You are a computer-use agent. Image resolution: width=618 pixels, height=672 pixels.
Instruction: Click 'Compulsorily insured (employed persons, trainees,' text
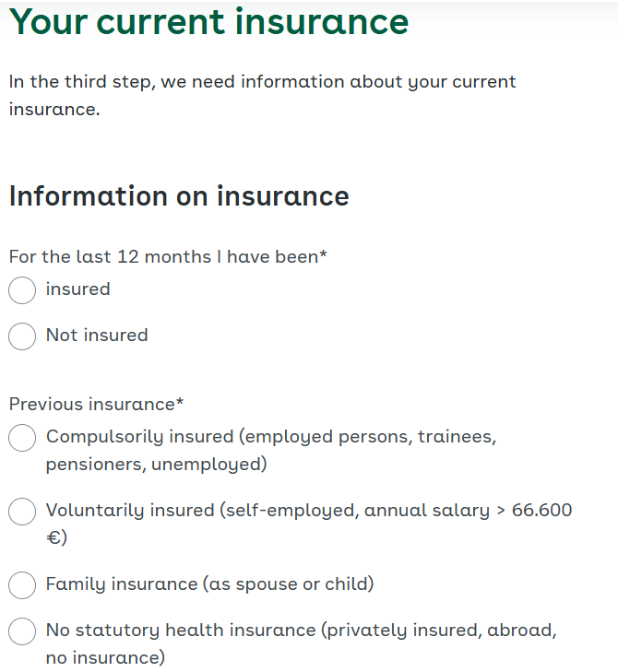[x=271, y=437]
